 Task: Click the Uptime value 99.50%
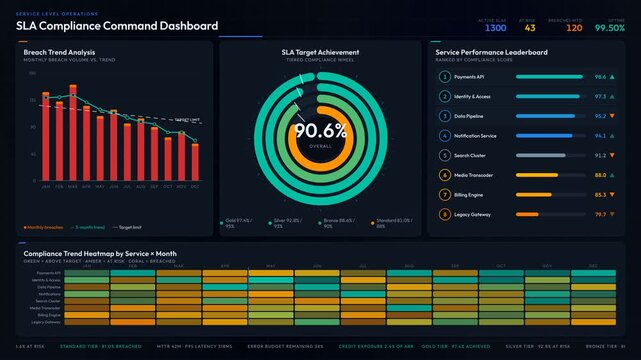point(610,28)
